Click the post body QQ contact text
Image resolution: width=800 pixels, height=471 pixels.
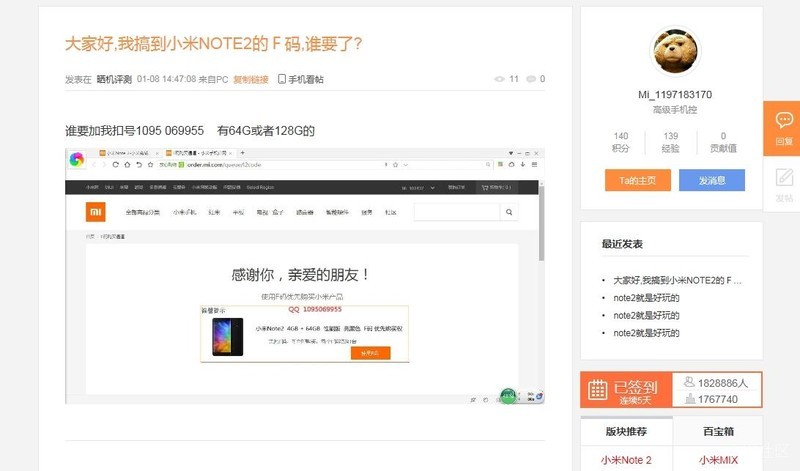point(190,131)
